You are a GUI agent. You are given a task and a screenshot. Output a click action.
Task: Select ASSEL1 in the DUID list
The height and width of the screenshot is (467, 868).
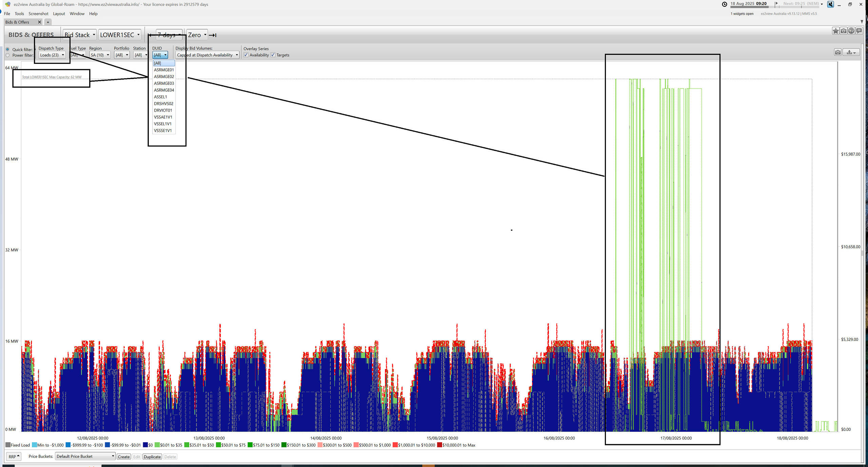pos(164,97)
